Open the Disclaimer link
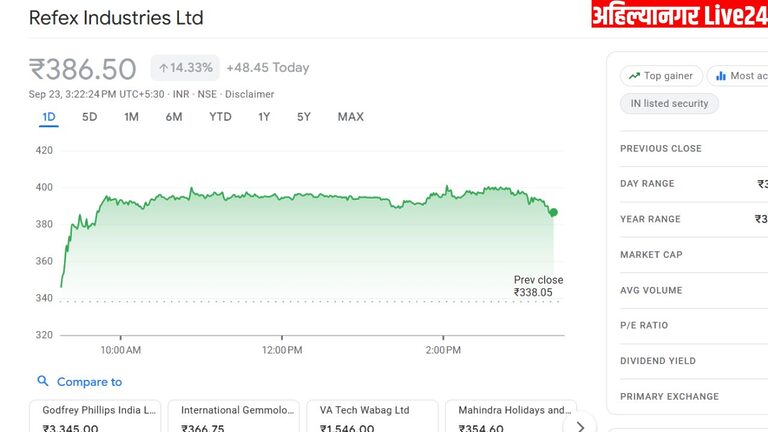The image size is (768, 432). click(250, 94)
